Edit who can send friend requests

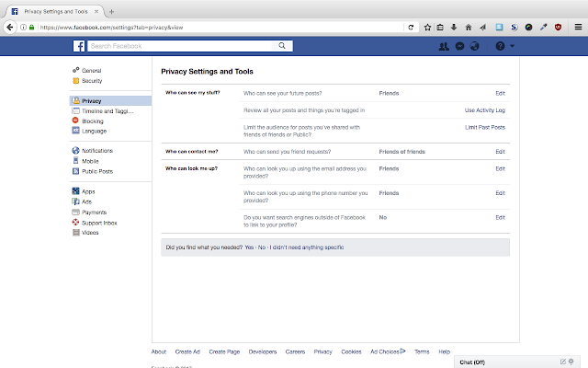click(500, 152)
